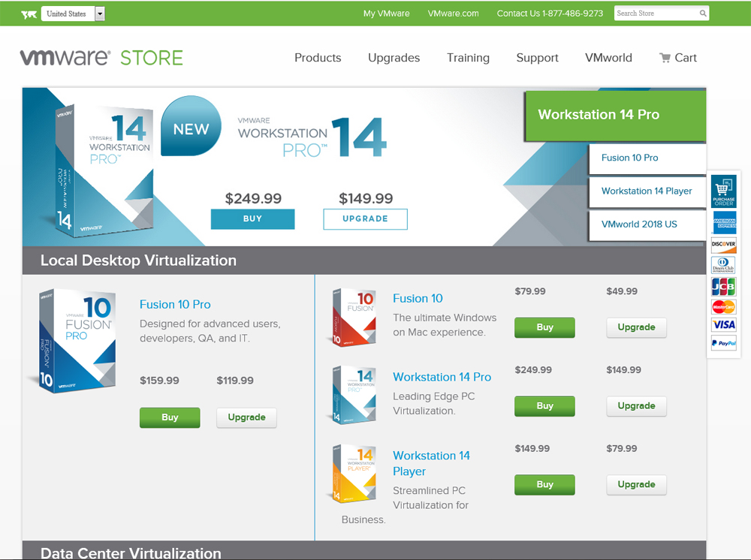Click the Local Desktop Virtualization heading

[138, 260]
